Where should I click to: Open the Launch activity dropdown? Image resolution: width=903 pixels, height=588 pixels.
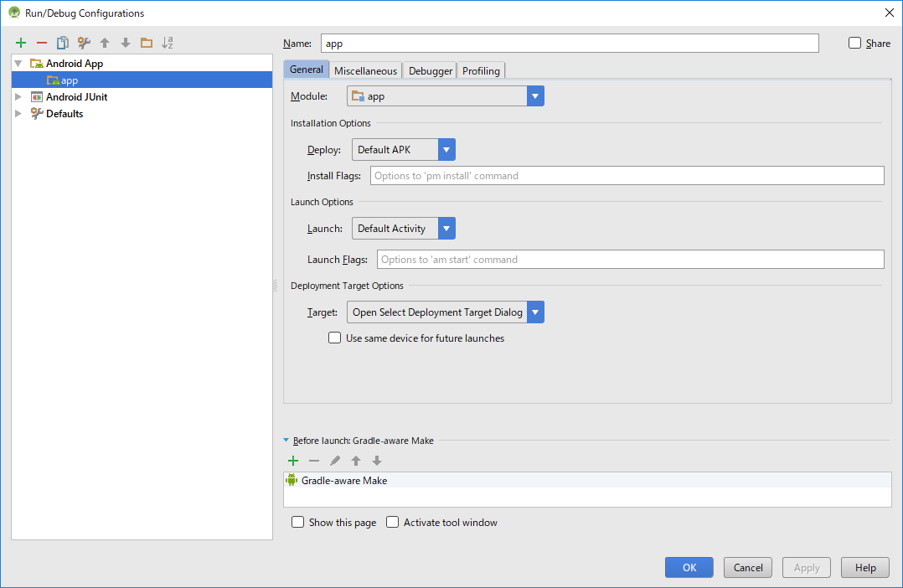[446, 228]
